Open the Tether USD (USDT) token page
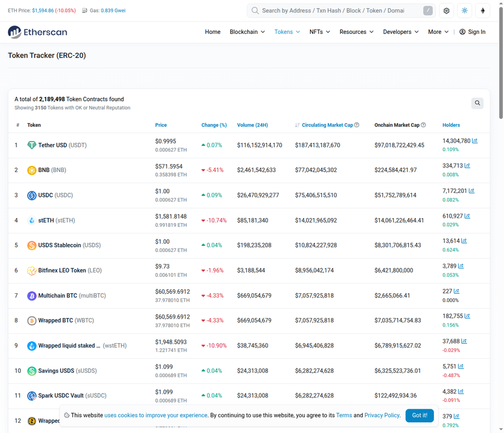The image size is (504, 433). tap(62, 145)
